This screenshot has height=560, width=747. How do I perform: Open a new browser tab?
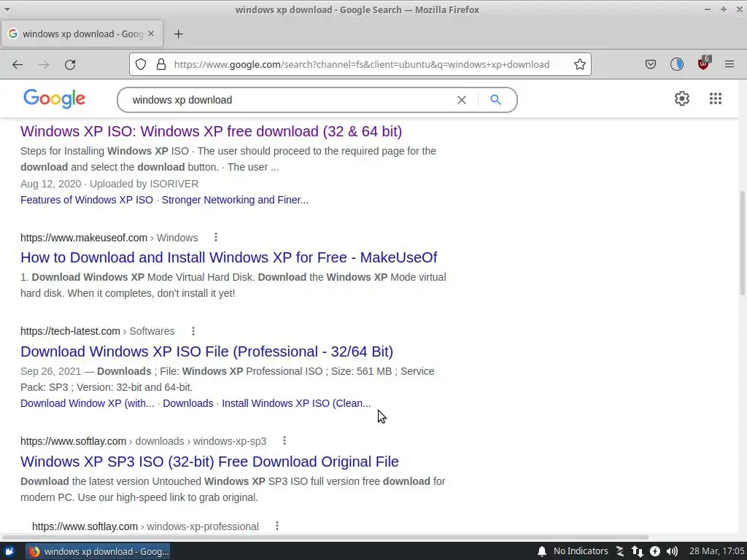click(x=178, y=34)
